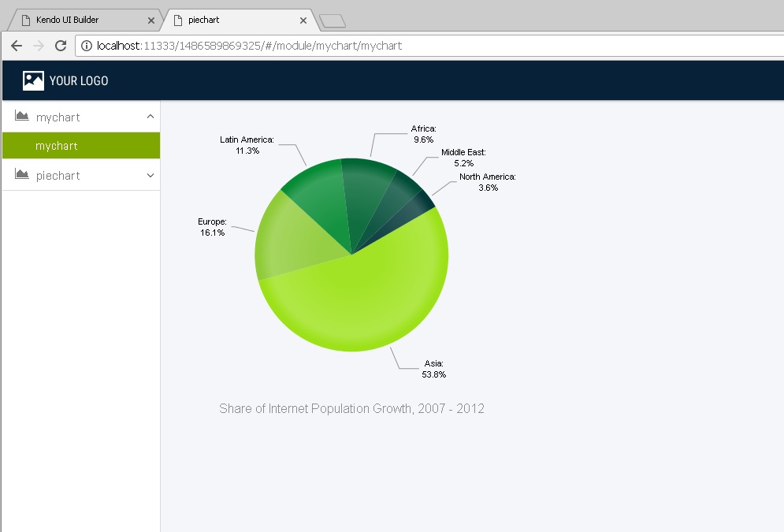Collapse the mychart module with its chevron
Screen dimensions: 784x532
[x=150, y=117]
